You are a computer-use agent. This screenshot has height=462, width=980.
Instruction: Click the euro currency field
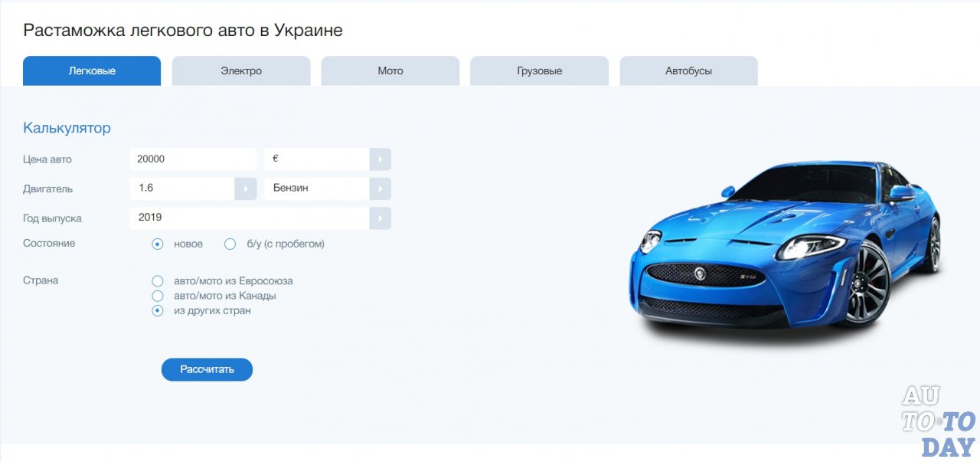pyautogui.click(x=316, y=159)
